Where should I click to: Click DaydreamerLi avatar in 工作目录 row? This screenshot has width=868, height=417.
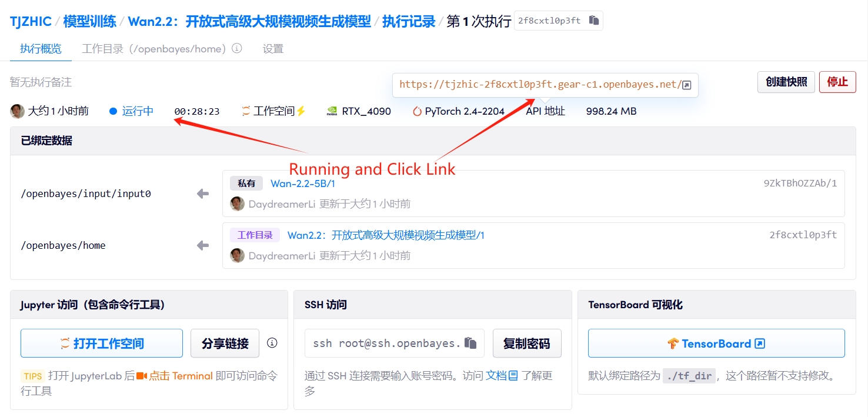pyautogui.click(x=237, y=256)
